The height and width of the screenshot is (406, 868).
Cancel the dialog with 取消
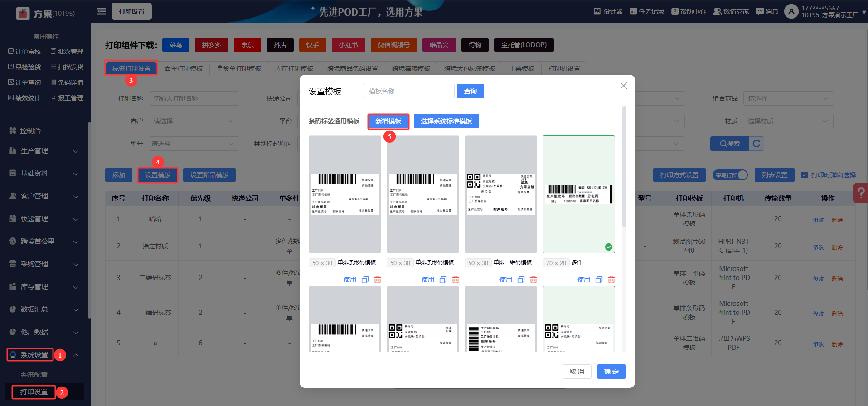coord(577,372)
